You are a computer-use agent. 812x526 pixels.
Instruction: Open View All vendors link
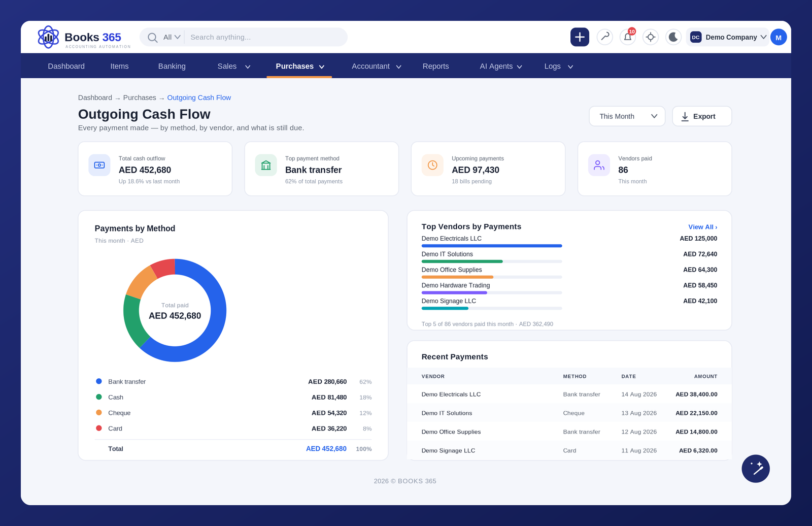pyautogui.click(x=702, y=227)
